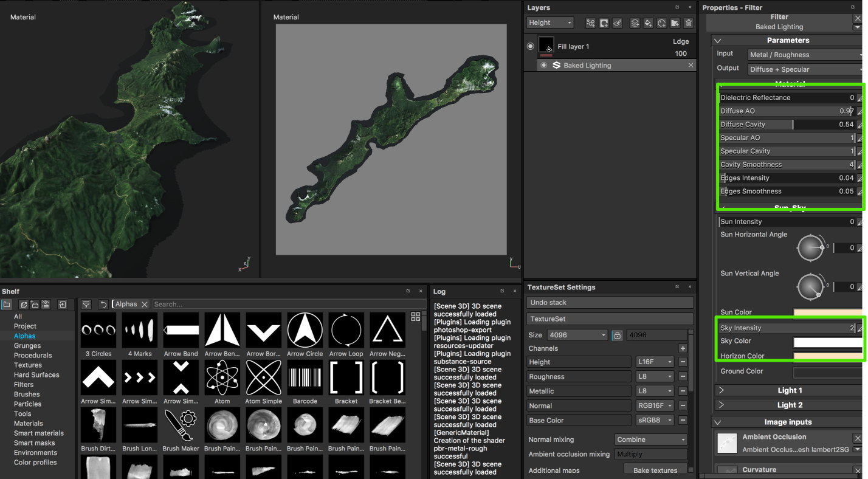Click the Sky Color swatch
The image size is (868, 479).
coord(827,342)
